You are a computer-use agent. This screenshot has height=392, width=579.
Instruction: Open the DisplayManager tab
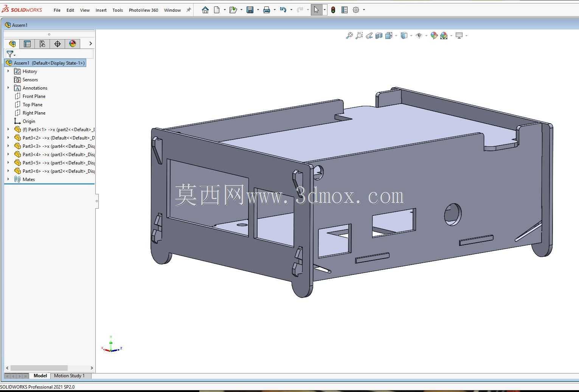pos(73,43)
